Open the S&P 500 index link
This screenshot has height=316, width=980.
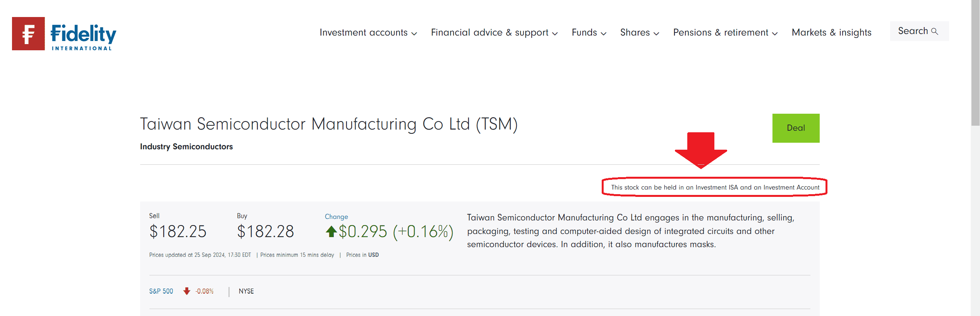[161, 291]
